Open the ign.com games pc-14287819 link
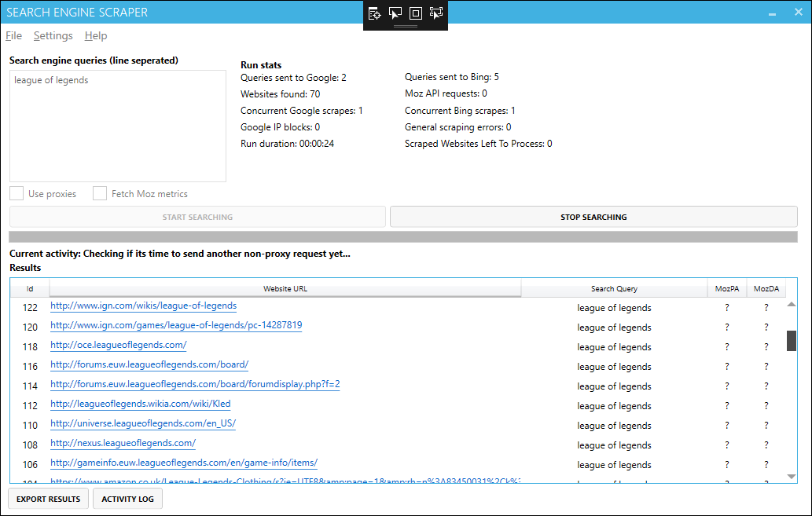Image resolution: width=812 pixels, height=516 pixels. (176, 325)
